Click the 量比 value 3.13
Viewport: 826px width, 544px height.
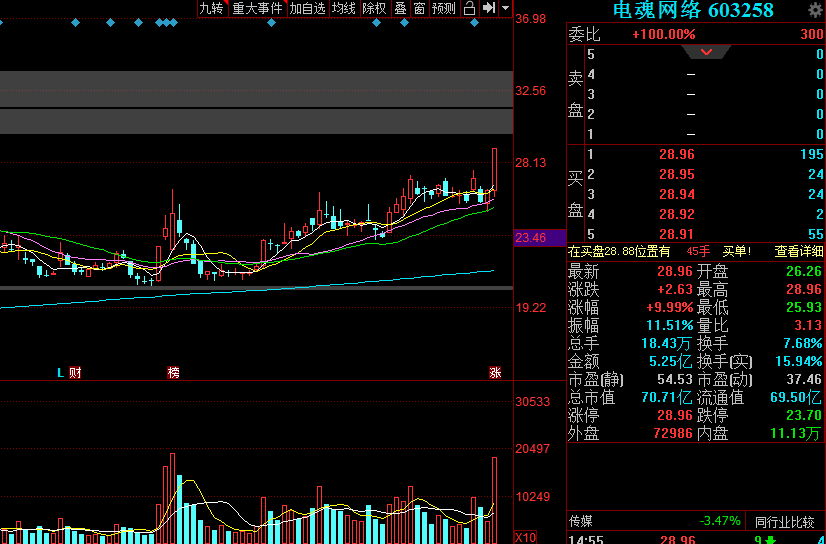(808, 325)
